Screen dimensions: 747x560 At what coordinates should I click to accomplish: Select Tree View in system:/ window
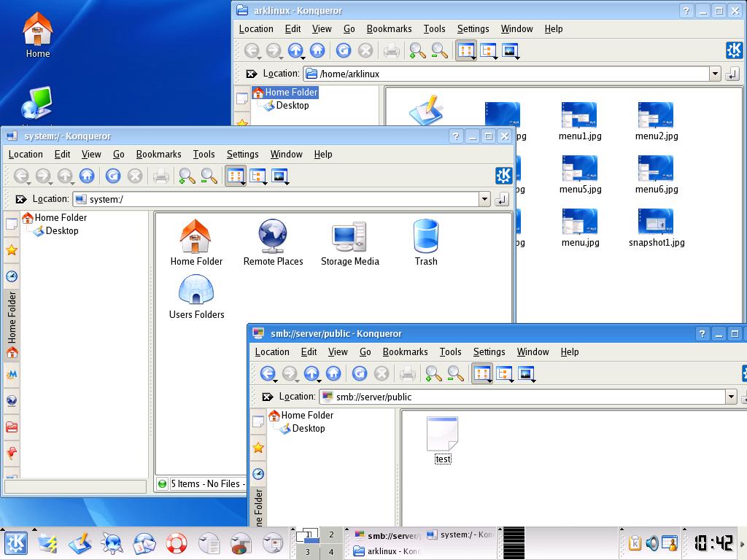coord(258,176)
